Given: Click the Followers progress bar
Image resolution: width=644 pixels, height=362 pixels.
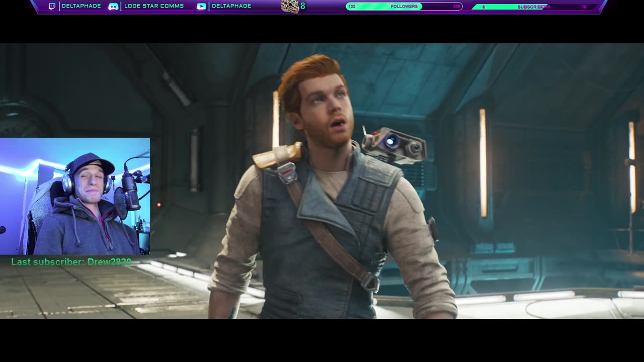Looking at the screenshot, I should 404,7.
